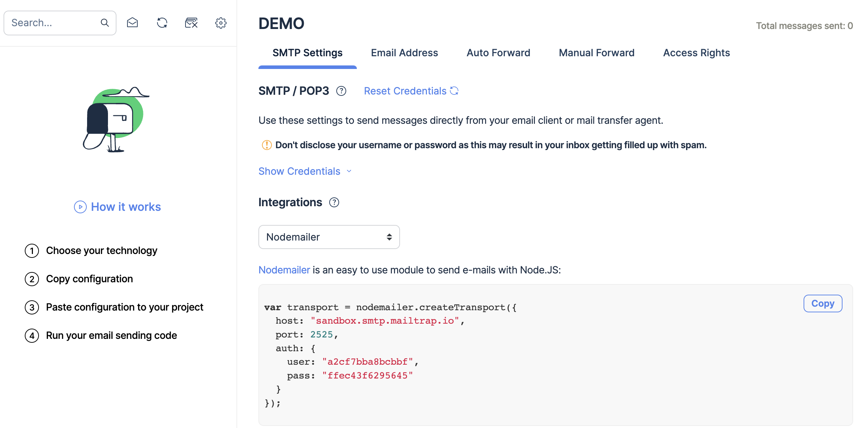Click the SMTP / POP3 help icon

tap(341, 91)
